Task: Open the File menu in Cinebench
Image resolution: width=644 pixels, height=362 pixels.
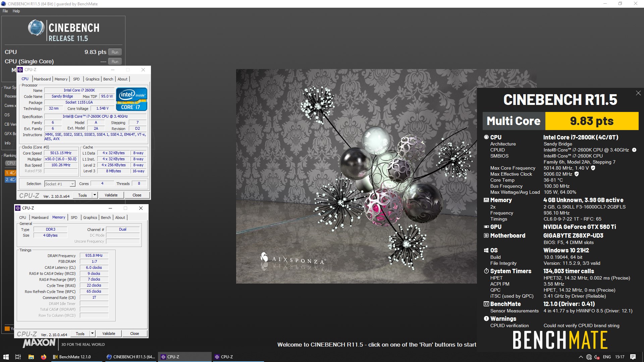Action: (x=5, y=11)
